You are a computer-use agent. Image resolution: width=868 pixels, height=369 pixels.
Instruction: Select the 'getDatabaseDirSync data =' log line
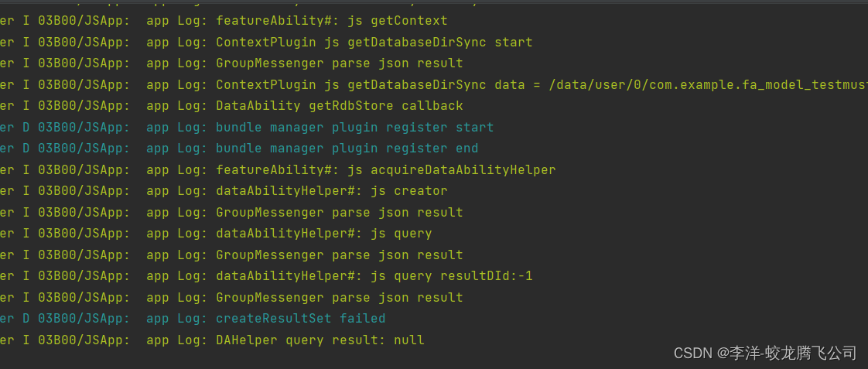click(x=434, y=84)
